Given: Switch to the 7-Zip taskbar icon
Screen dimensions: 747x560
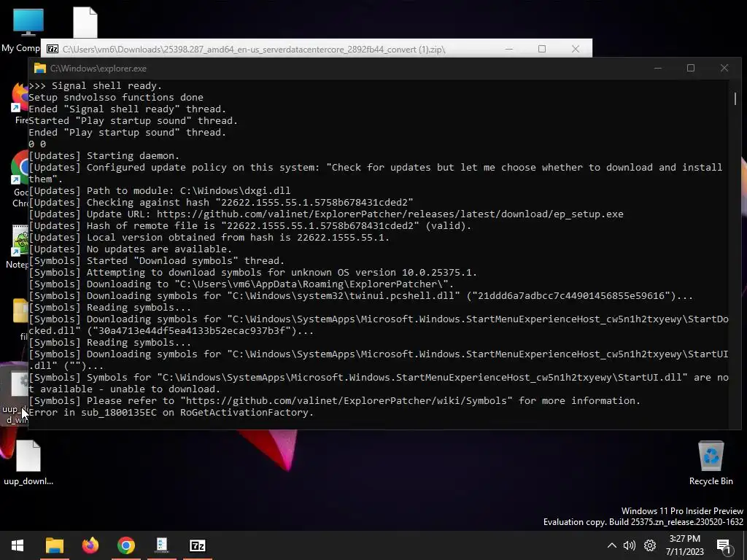Looking at the screenshot, I should (197, 545).
